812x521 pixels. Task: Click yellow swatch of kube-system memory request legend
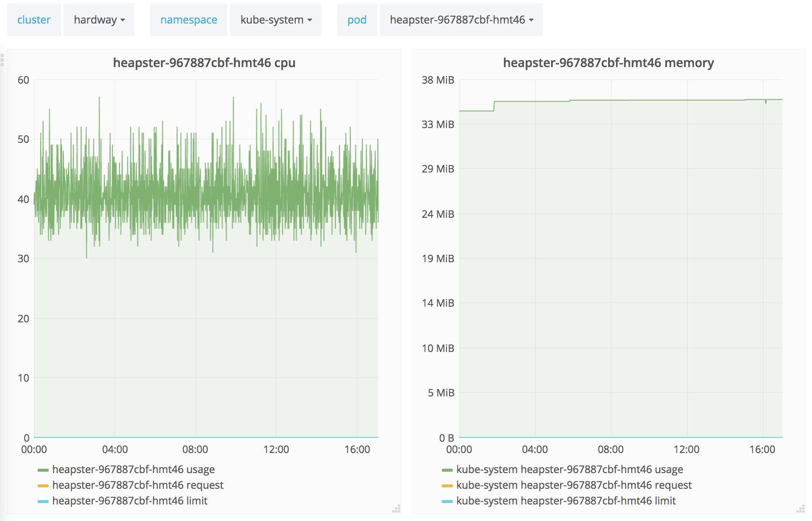pyautogui.click(x=447, y=486)
